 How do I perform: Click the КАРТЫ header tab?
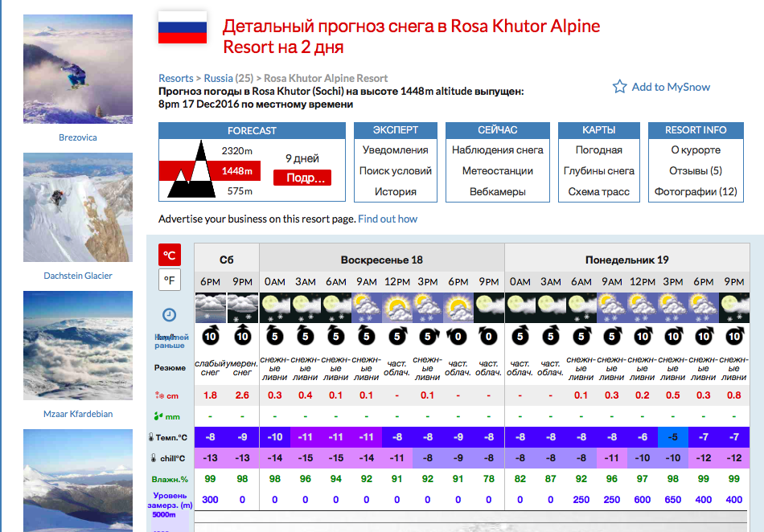599,130
